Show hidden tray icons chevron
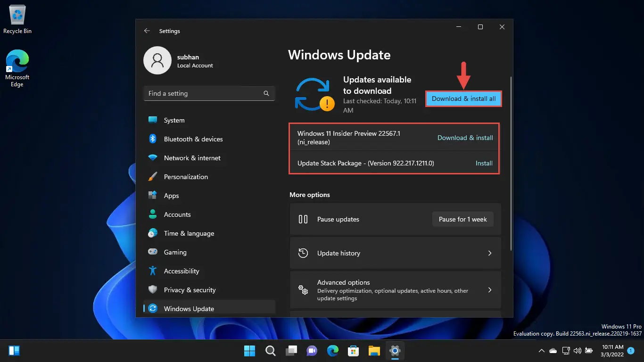Screen dimensions: 644x362 [x=542, y=351]
